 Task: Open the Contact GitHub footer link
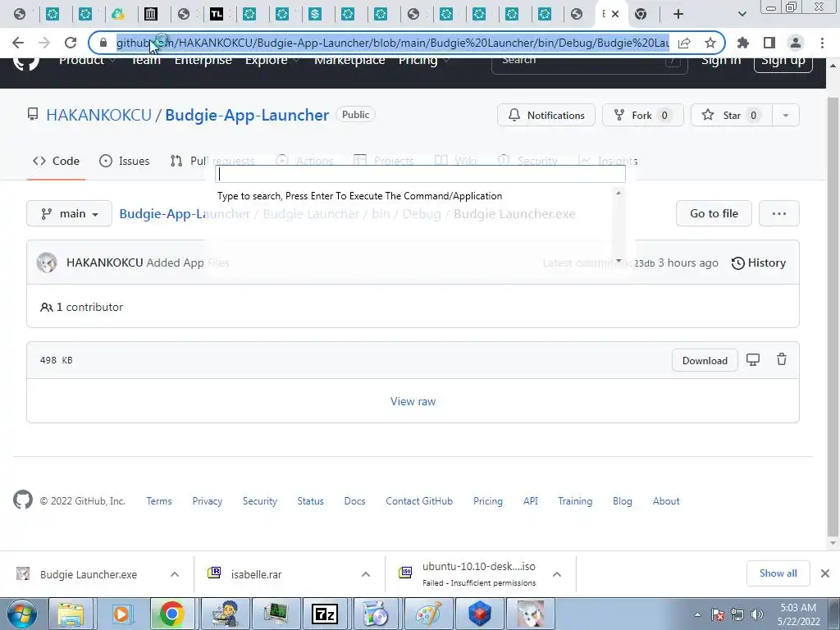pyautogui.click(x=419, y=501)
